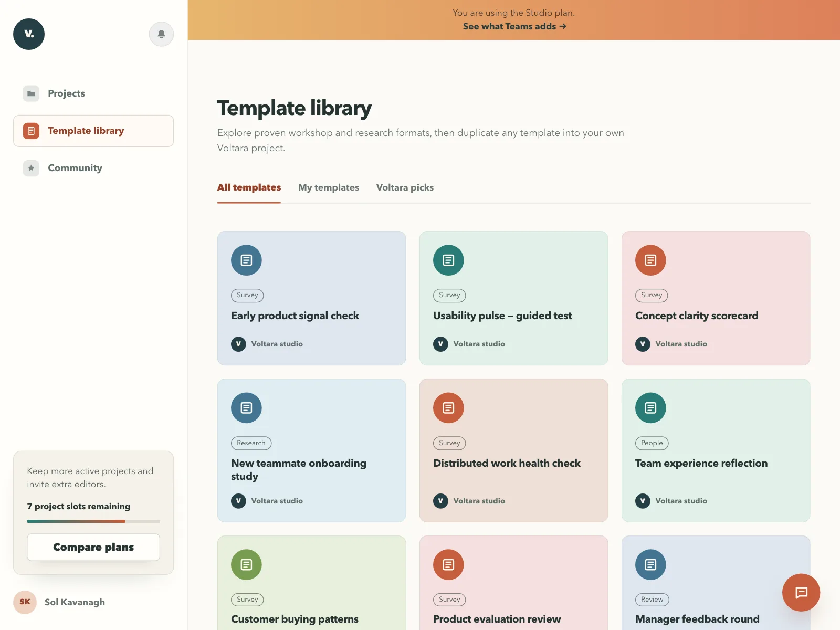
Task: Click Survey tag on Customer buying patterns
Action: pos(247,600)
